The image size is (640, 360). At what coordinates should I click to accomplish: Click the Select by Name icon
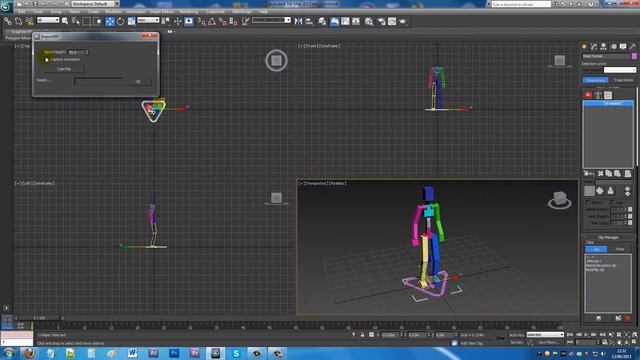click(76, 21)
